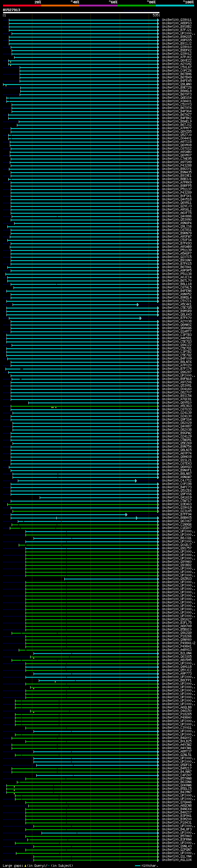Select hit label UniRef100_Q2XTC5
This screenshot has width=197, height=868.
pos(177,257)
